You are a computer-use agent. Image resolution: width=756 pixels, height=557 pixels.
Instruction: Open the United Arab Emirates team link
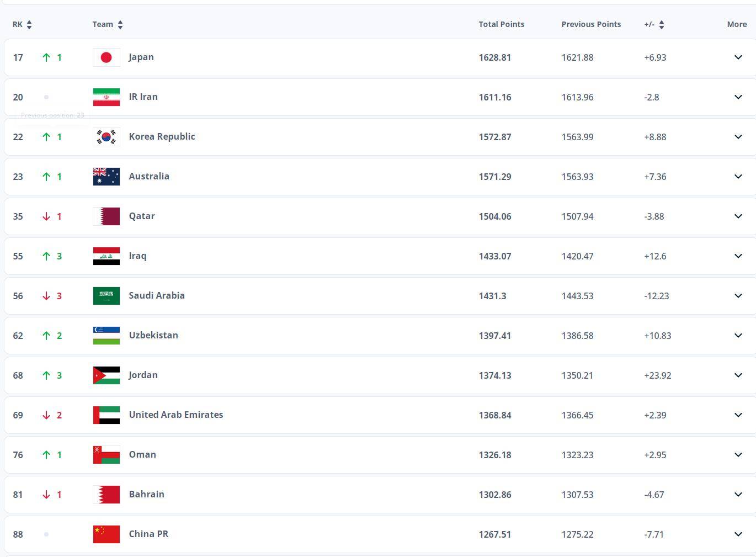click(176, 415)
